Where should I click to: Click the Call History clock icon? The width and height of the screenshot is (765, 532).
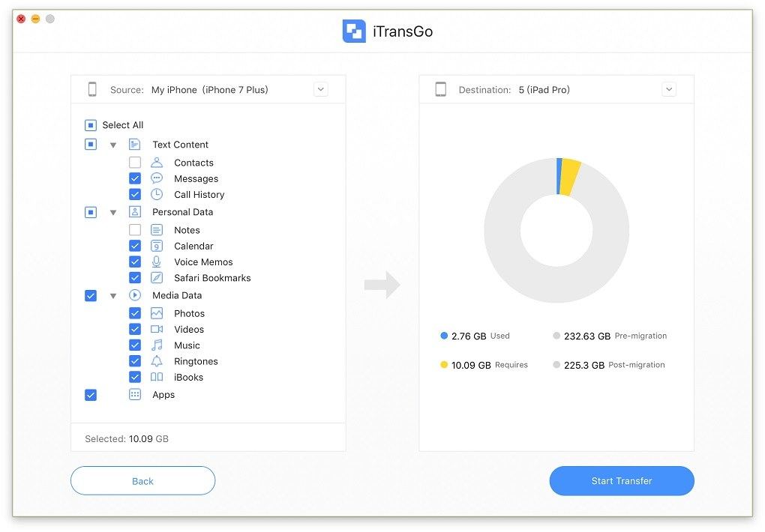157,194
